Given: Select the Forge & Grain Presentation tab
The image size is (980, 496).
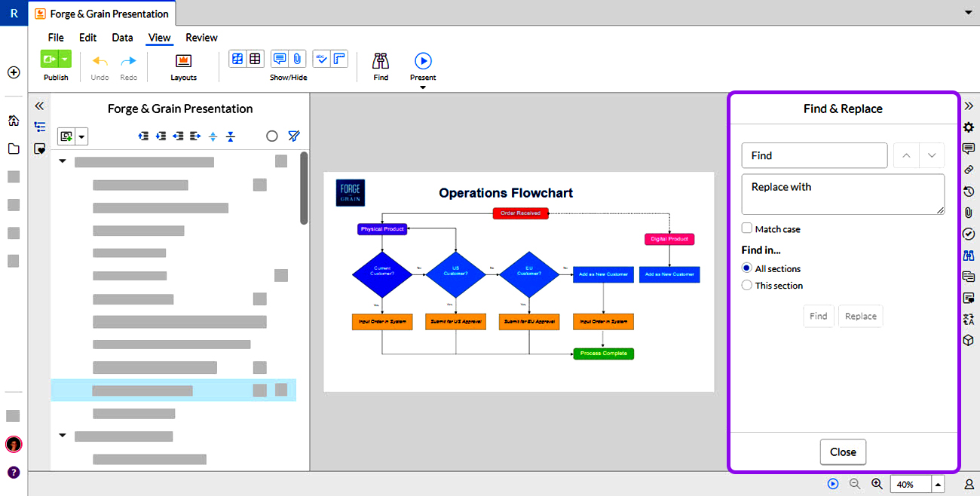Looking at the screenshot, I should (x=102, y=14).
